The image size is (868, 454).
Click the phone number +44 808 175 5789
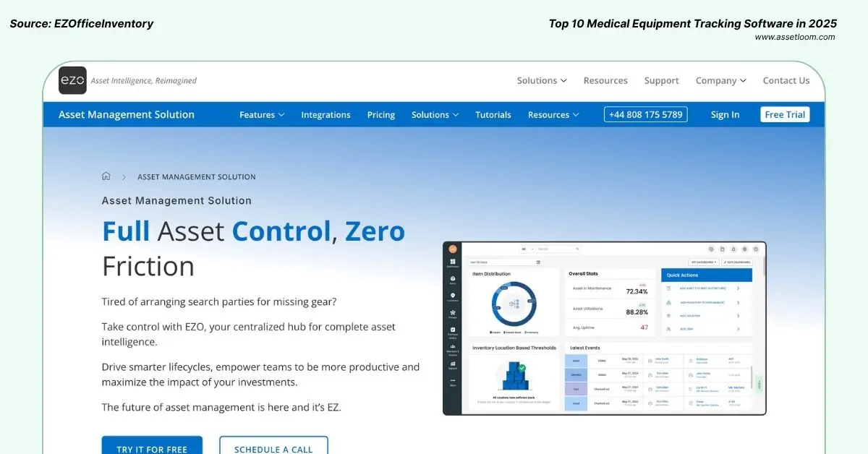point(645,115)
